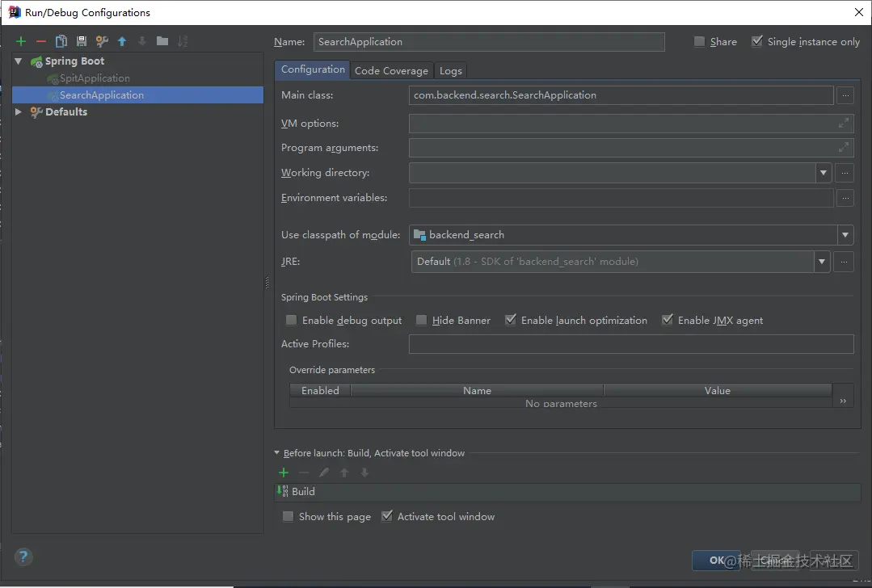Screen dimensions: 872x588
Task: Add before launch task with plus
Action: pos(284,472)
